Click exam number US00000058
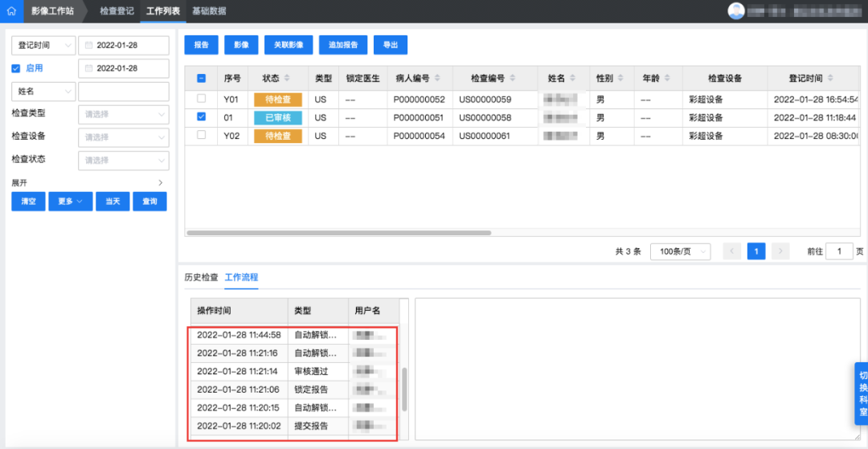This screenshot has width=868, height=449. click(485, 118)
